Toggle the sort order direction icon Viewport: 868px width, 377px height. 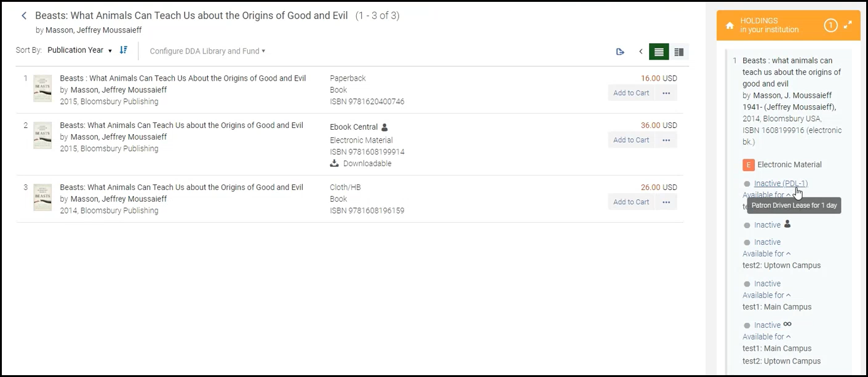123,50
